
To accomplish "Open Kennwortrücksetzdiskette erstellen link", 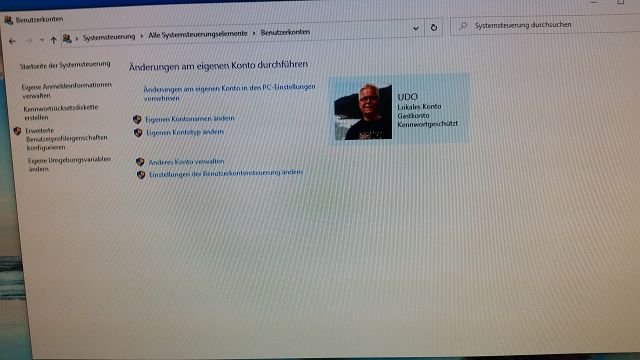I will coord(60,112).
